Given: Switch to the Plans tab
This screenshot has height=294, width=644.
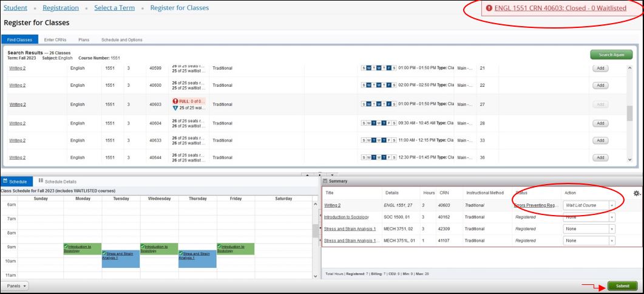Looking at the screenshot, I should (84, 39).
